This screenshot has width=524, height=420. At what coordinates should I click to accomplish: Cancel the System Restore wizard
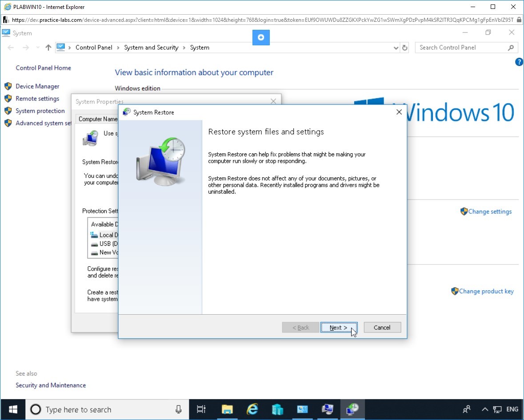point(382,328)
